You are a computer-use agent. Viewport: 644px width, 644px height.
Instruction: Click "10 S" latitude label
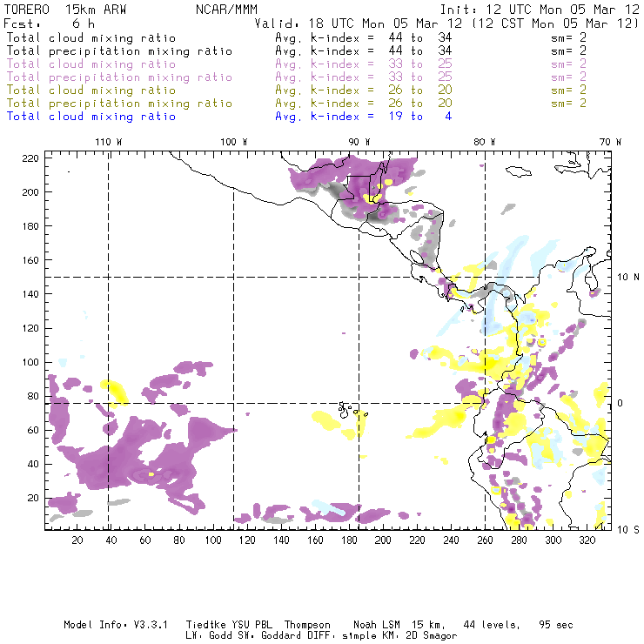[628, 530]
